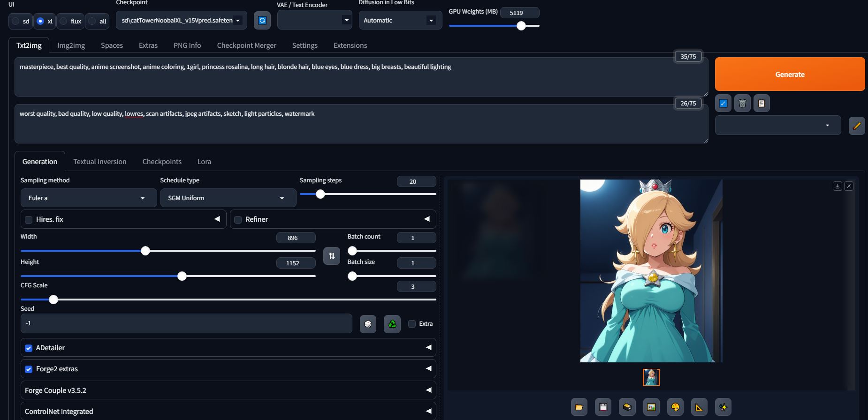
Task: Switch to the Checkpoints sub-tab
Action: point(162,161)
